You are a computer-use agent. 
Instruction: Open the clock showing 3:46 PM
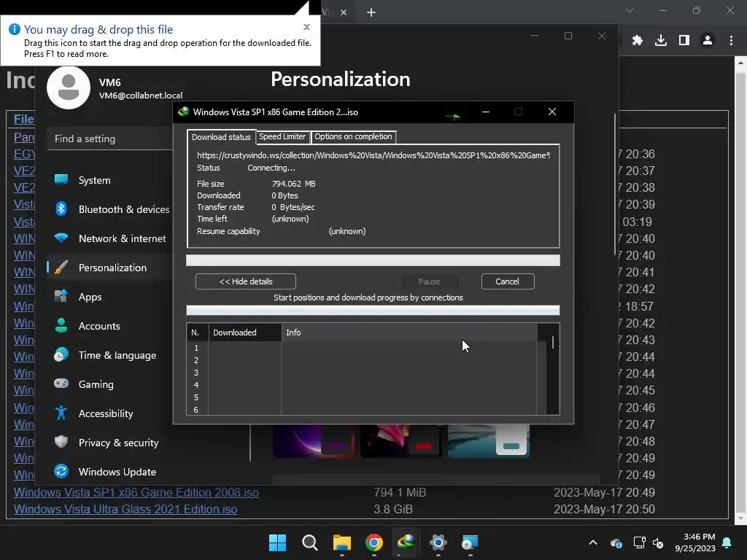point(695,542)
